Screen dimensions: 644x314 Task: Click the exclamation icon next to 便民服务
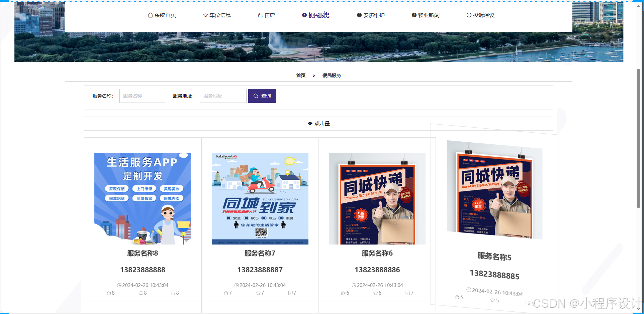(x=304, y=15)
